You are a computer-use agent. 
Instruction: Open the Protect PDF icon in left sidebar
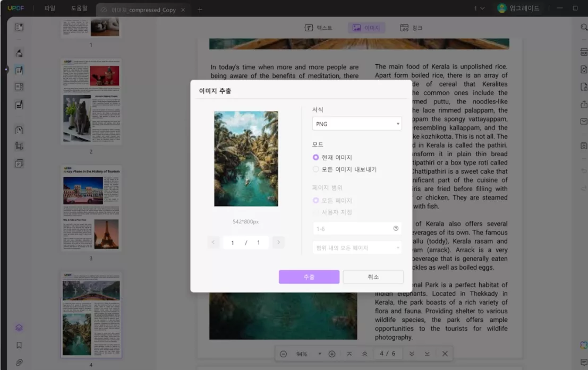19,130
